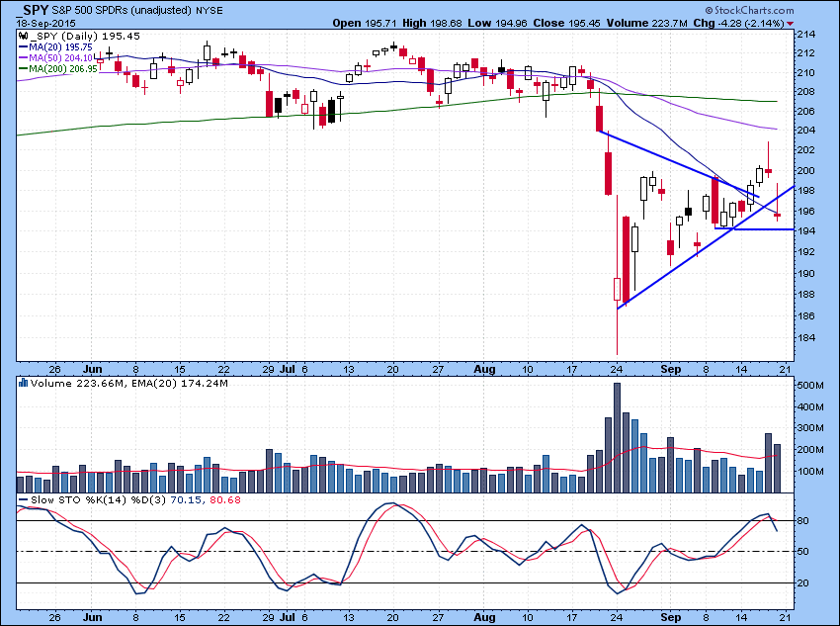Click the '50' stochastic axis label
Image resolution: width=840 pixels, height=626 pixels.
point(803,552)
